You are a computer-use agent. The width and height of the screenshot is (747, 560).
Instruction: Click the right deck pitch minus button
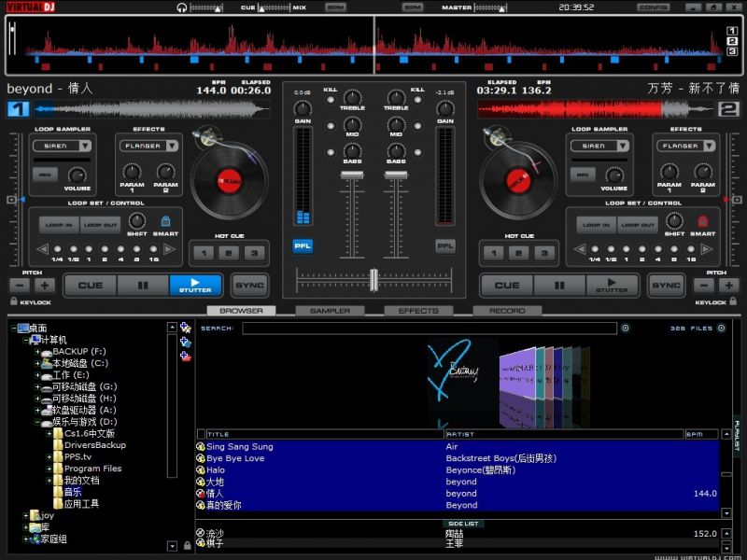point(705,286)
